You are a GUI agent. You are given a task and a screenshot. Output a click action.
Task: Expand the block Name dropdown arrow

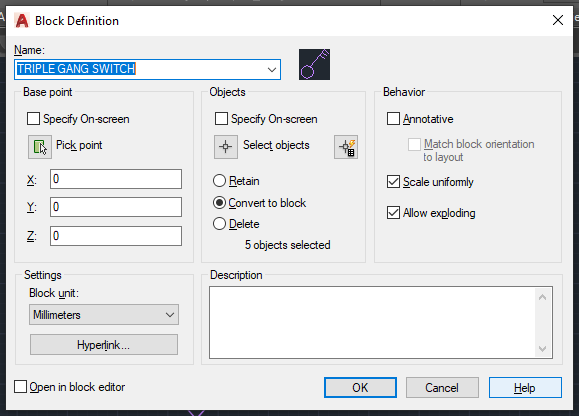pyautogui.click(x=272, y=69)
